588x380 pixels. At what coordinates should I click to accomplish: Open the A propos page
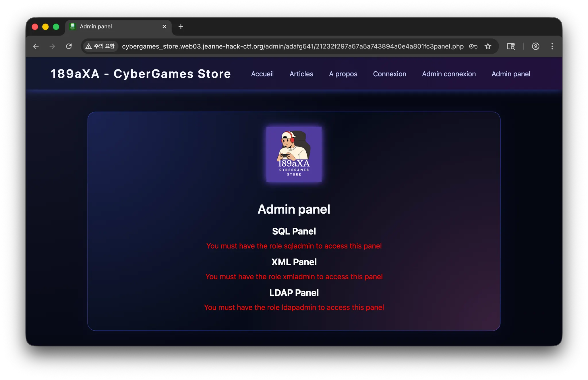pos(343,74)
